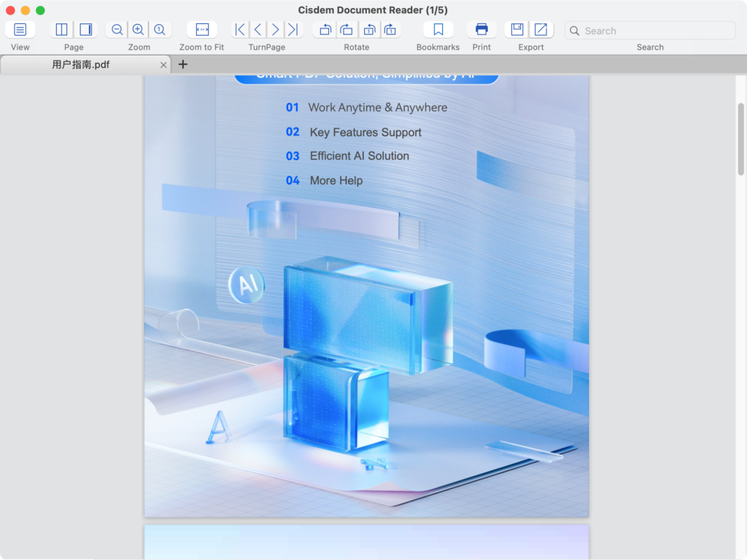
Task: Open the Bookmarks panel
Action: point(438,29)
